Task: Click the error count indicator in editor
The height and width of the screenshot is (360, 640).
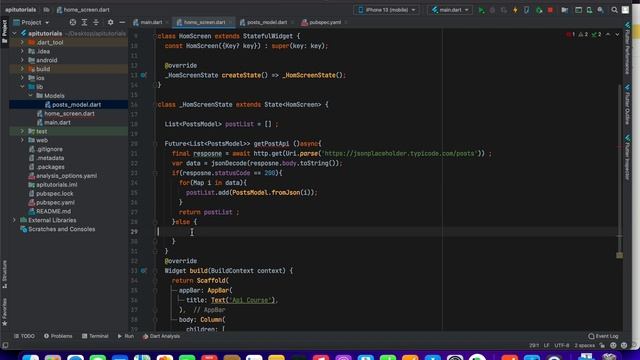Action: click(x=571, y=35)
